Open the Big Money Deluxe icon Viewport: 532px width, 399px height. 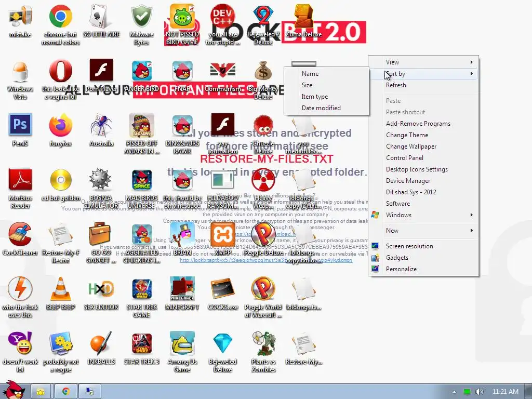pyautogui.click(x=263, y=80)
